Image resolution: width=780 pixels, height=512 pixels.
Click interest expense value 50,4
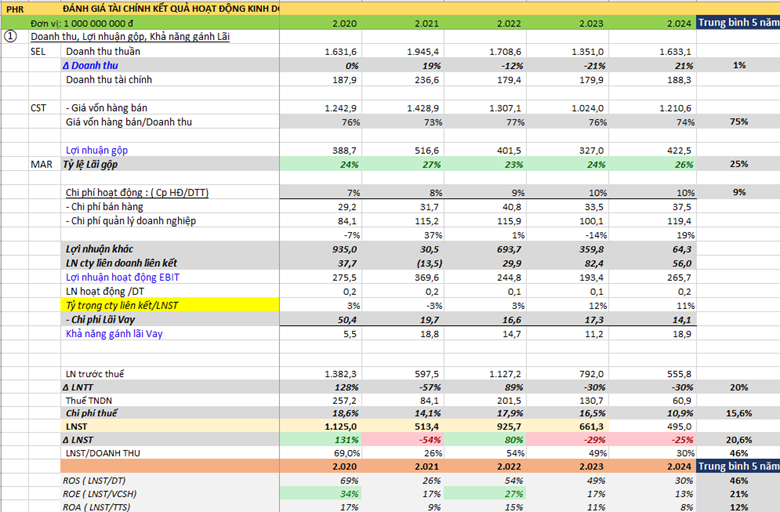347,320
